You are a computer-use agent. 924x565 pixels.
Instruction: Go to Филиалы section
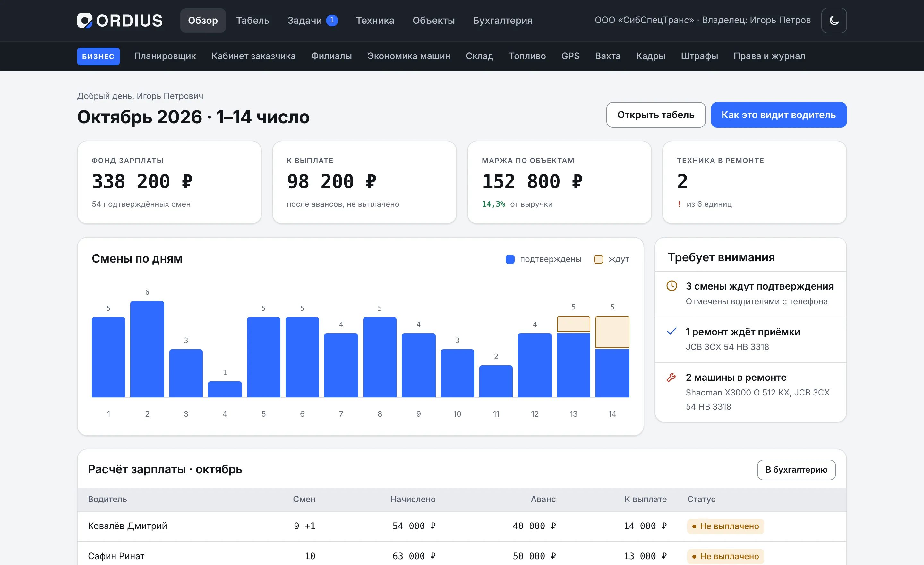pyautogui.click(x=331, y=56)
